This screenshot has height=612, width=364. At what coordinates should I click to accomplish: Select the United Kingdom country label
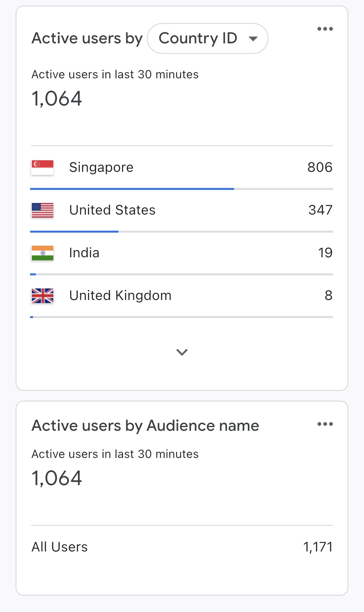pyautogui.click(x=120, y=295)
